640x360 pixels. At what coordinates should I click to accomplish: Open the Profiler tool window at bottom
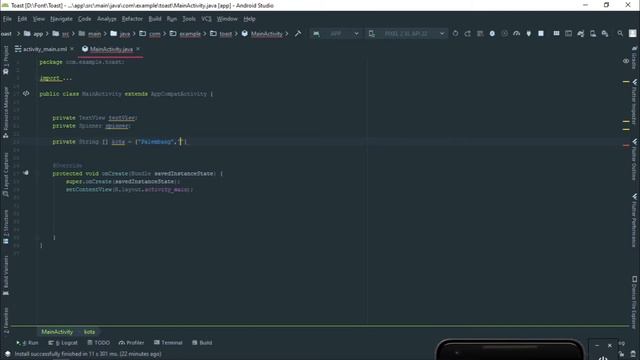(x=131, y=342)
